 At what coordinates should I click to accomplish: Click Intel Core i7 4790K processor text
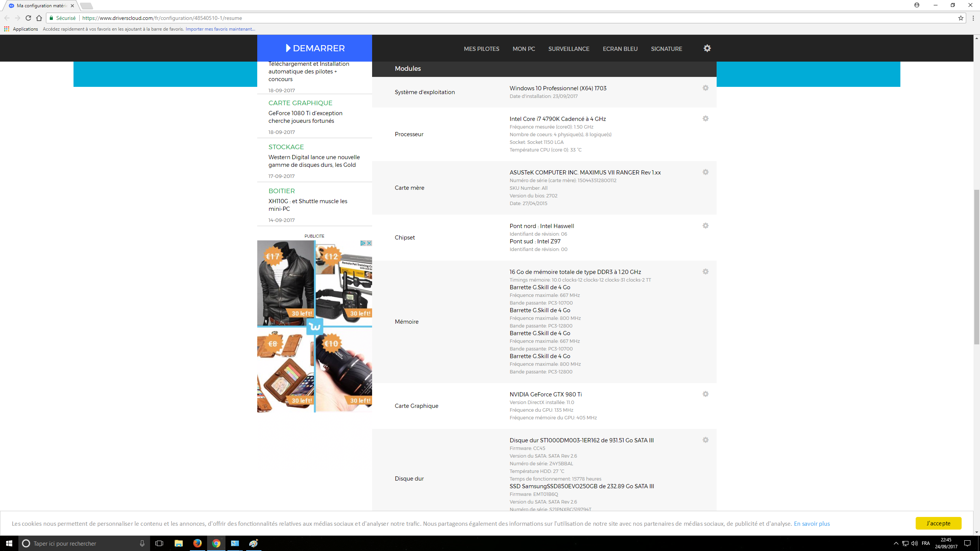click(x=557, y=119)
